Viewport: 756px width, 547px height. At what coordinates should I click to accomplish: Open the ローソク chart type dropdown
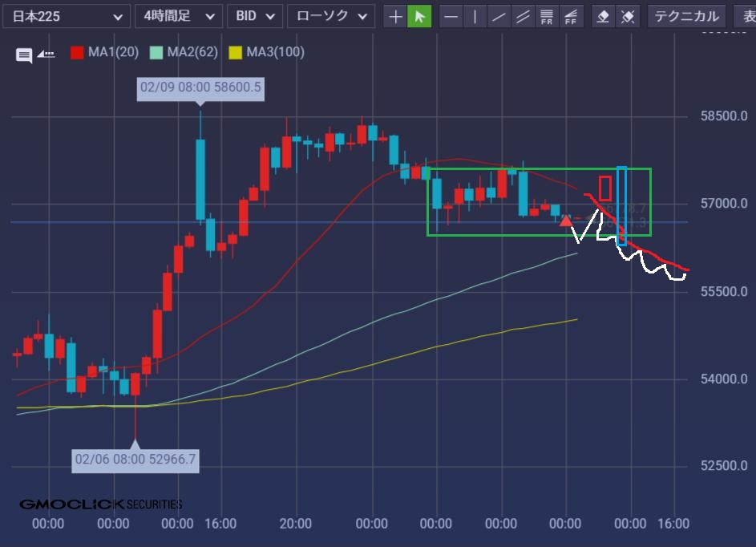(x=331, y=16)
